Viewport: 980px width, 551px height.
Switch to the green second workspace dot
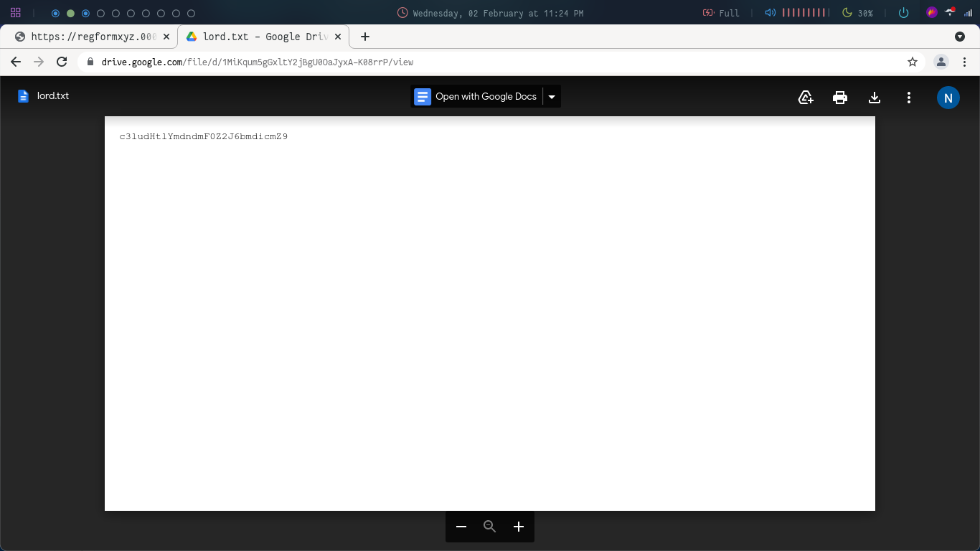[x=70, y=13]
